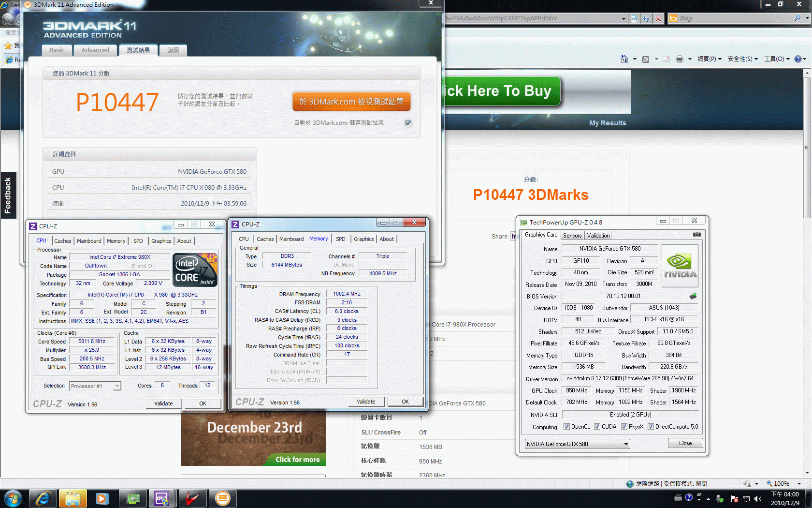Click the NVIDIA logo in GPU-Z
Screen dimensions: 812x508
[x=681, y=266]
